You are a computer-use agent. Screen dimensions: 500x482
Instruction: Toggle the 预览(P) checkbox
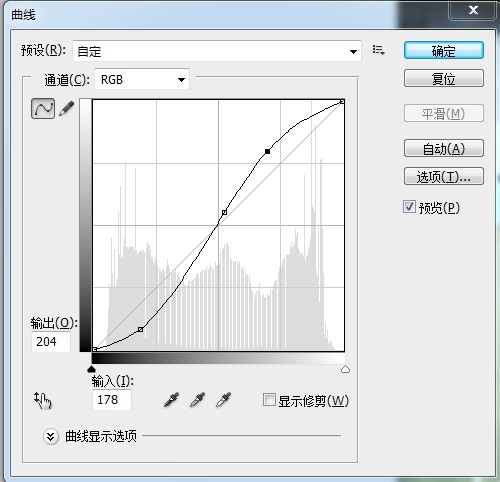coord(409,207)
